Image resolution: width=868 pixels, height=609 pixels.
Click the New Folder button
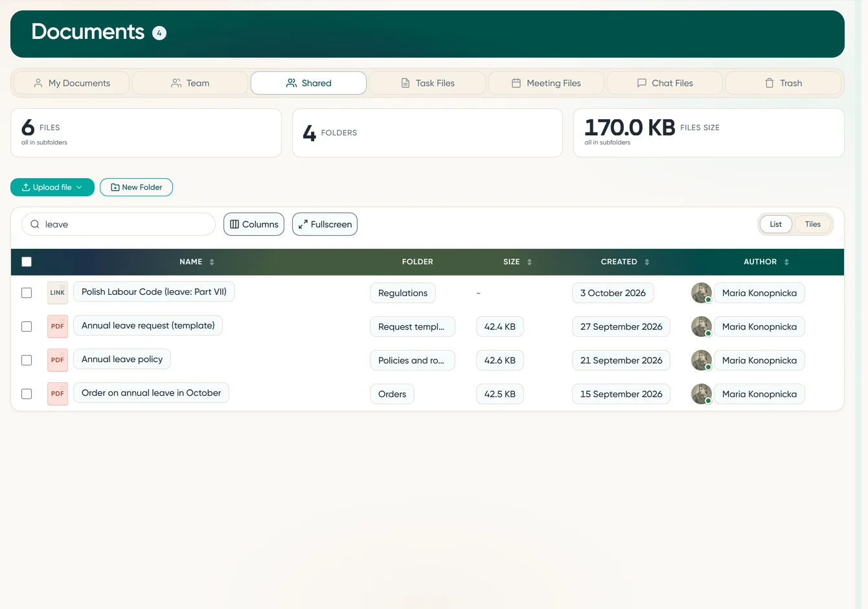point(136,187)
